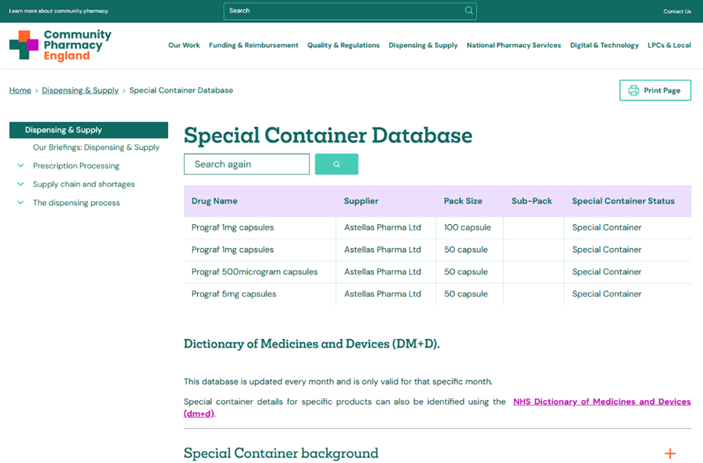Open the LPCs & Local menu
The image size is (703, 463).
(x=669, y=45)
